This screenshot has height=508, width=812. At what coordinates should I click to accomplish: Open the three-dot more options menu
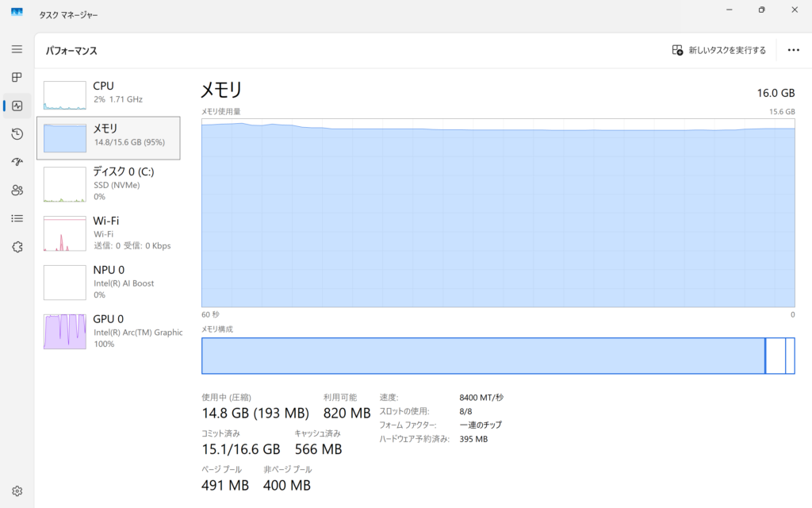(x=793, y=50)
